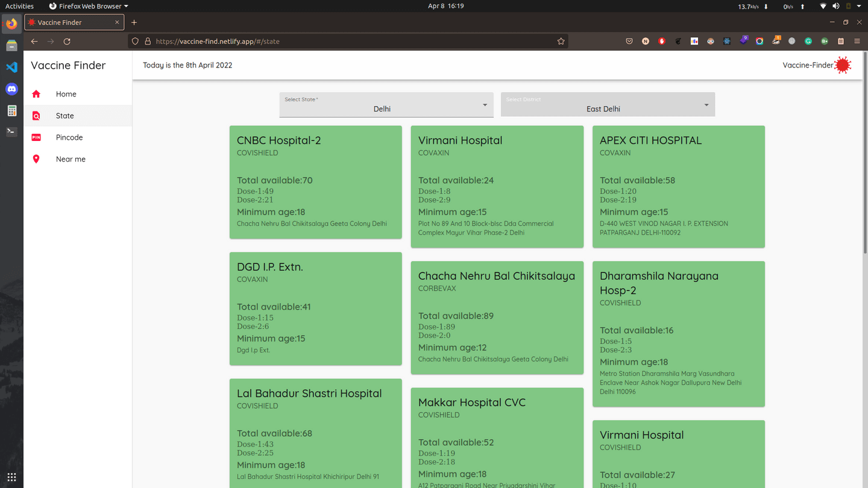This screenshot has width=868, height=488.
Task: Click Dharamshila Narayana Hosp-2 card heading
Action: click(x=659, y=283)
